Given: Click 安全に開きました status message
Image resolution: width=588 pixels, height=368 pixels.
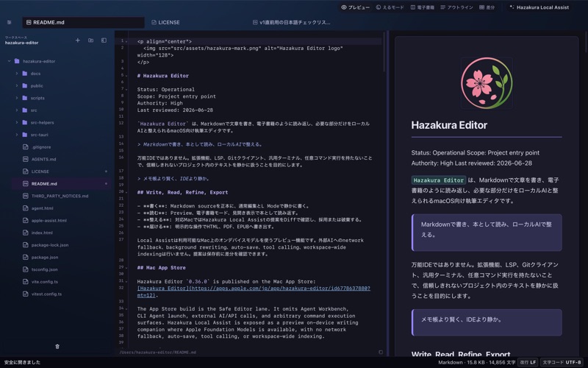Looking at the screenshot, I should 22,362.
